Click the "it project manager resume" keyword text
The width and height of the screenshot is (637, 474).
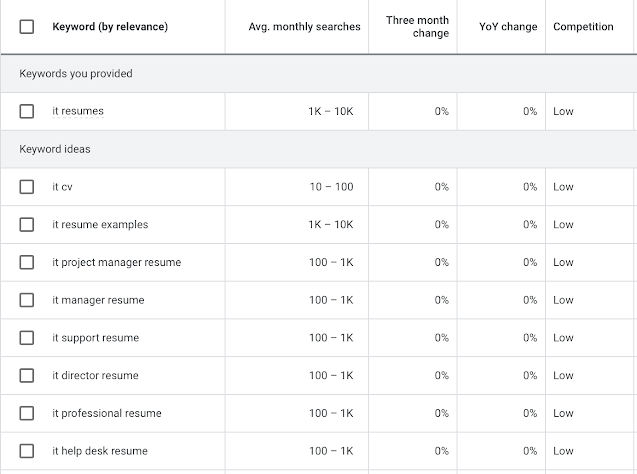pyautogui.click(x=116, y=262)
